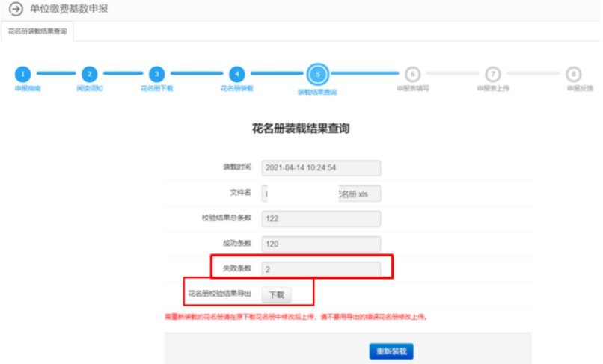Select step 1 circle 申报指南

click(22, 74)
